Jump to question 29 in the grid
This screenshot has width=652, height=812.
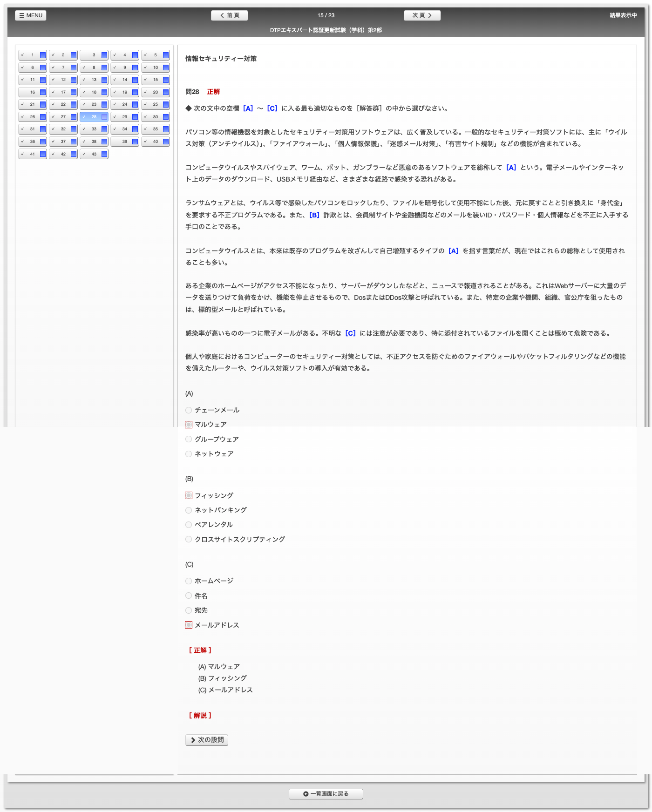point(124,117)
